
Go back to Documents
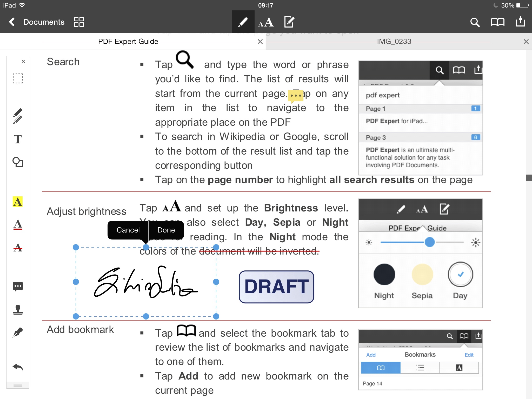point(36,22)
